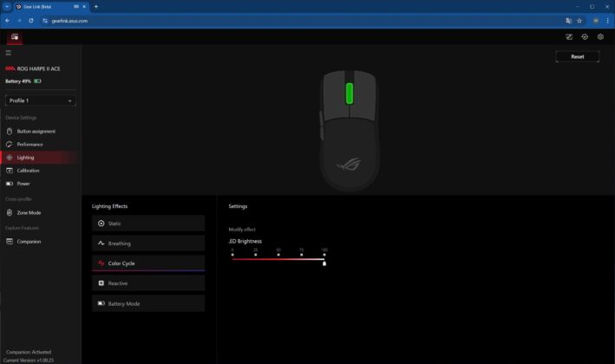Click the Current Version v1.00.25 text
615x364 pixels.
point(29,360)
